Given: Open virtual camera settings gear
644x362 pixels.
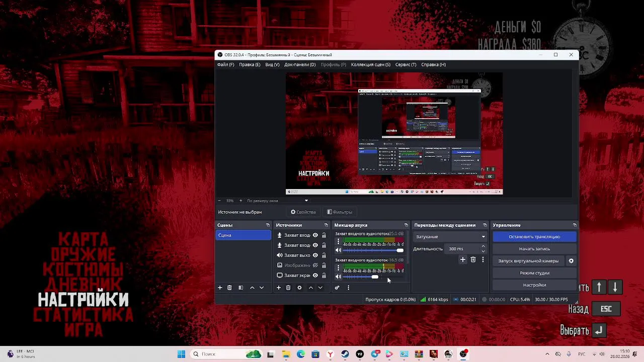Looking at the screenshot, I should click(x=571, y=261).
